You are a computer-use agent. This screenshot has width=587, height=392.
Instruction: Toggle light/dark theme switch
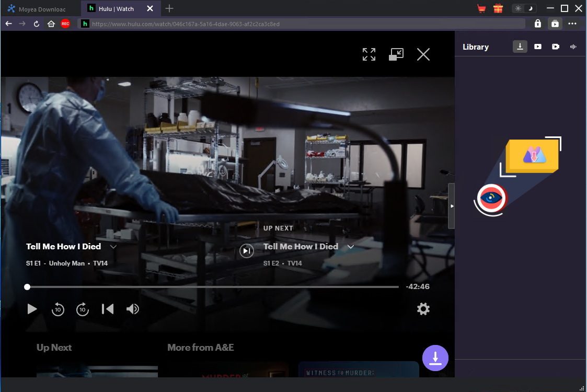(x=524, y=8)
